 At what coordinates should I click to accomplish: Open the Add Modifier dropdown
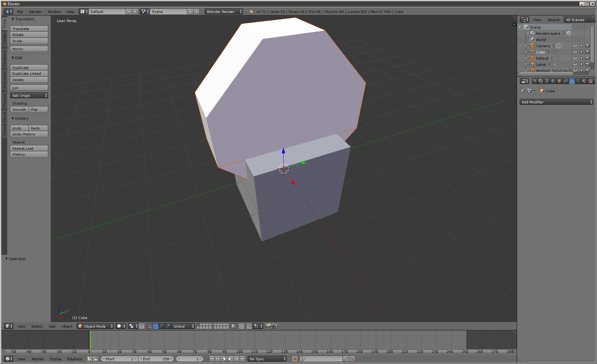pos(556,102)
